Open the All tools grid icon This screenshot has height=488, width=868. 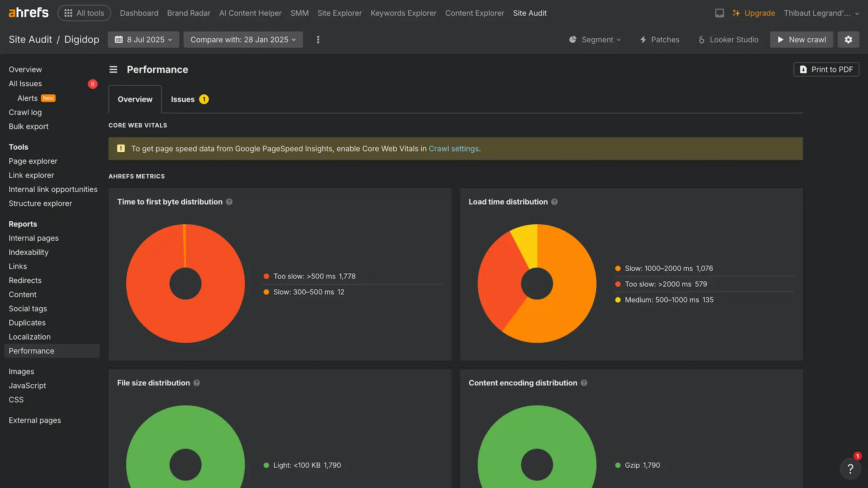pyautogui.click(x=68, y=13)
